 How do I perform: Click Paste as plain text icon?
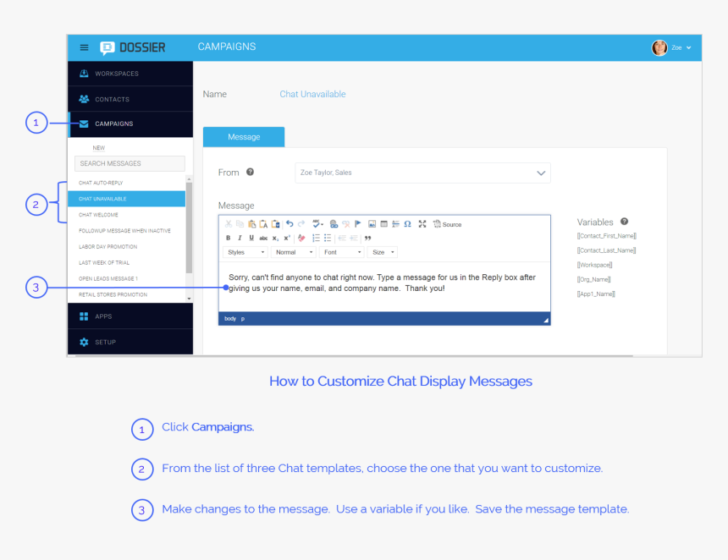point(263,224)
